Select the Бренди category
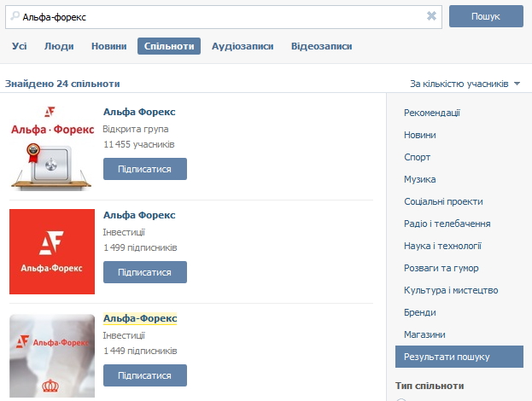The width and height of the screenshot is (532, 401). (419, 312)
